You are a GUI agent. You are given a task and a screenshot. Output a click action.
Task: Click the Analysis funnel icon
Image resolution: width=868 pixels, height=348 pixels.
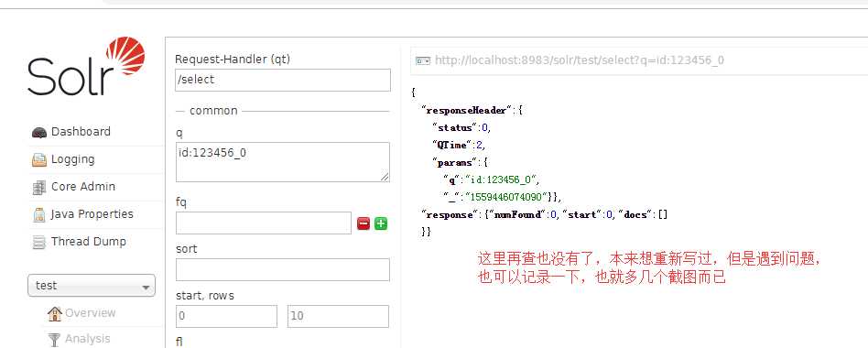[x=54, y=339]
